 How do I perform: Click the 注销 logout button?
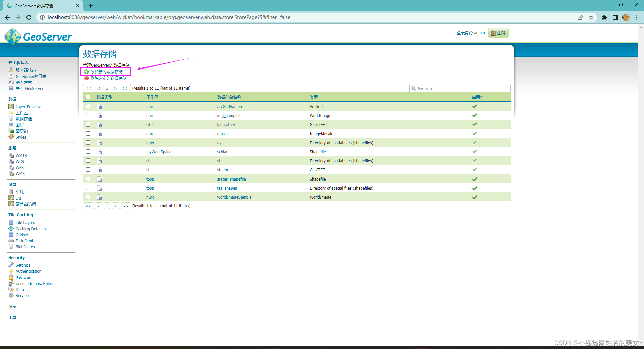point(498,33)
